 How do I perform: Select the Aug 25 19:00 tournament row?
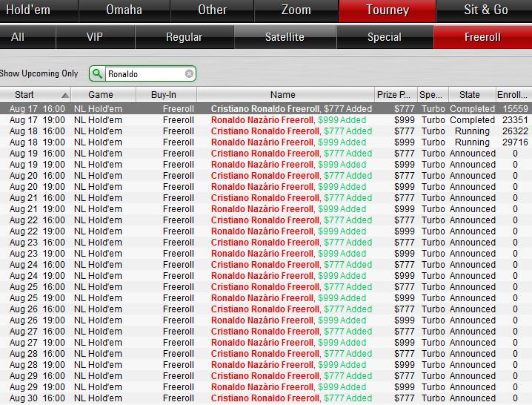click(266, 298)
